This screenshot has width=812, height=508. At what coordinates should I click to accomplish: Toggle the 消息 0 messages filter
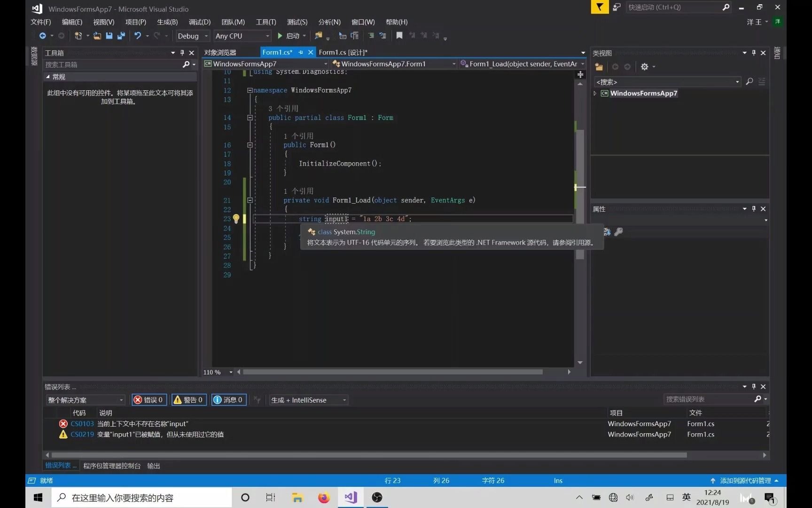tap(228, 400)
